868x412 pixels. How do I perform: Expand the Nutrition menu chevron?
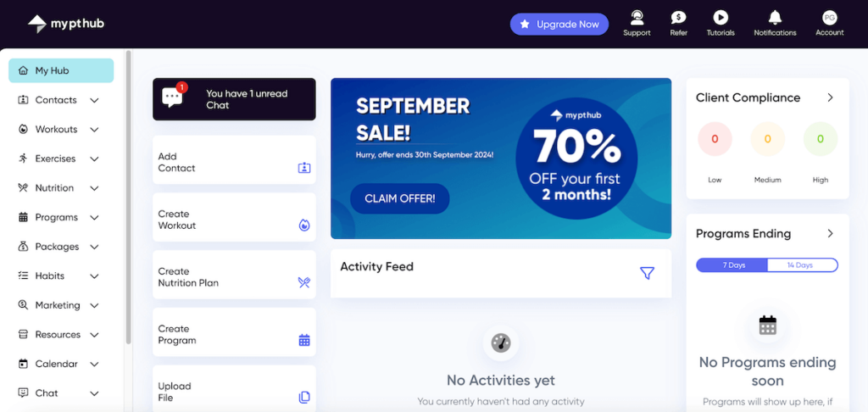(x=94, y=188)
